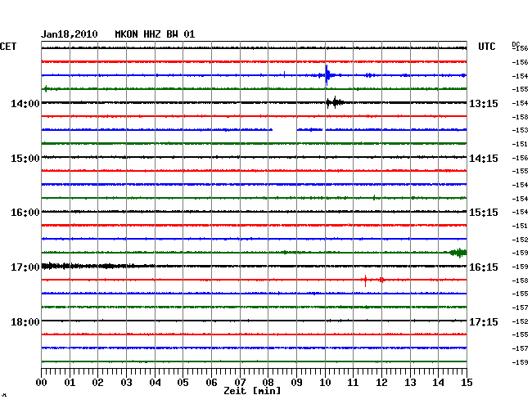Click the 15:15 UTC row label
Image resolution: width=532 pixels, height=404 pixels.
[484, 213]
